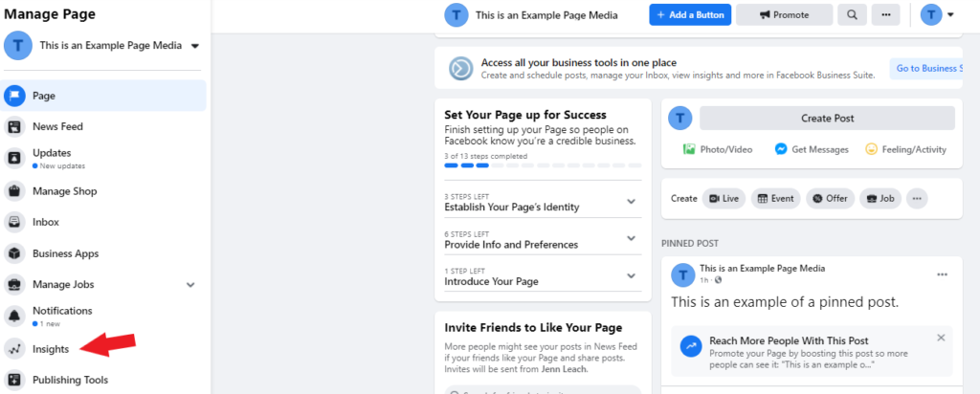Viewport: 980px width, 394px height.
Task: Click the Publishing Tools icon
Action: coord(14,380)
